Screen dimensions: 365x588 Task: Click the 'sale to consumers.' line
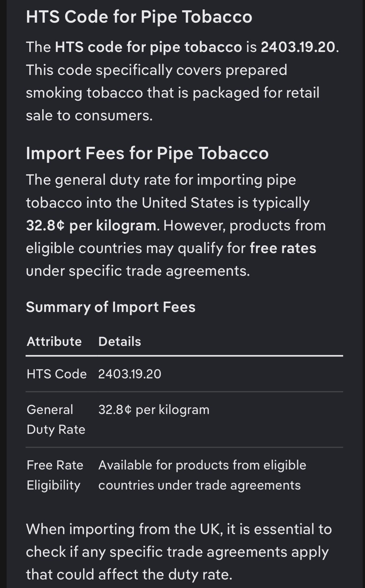(89, 115)
